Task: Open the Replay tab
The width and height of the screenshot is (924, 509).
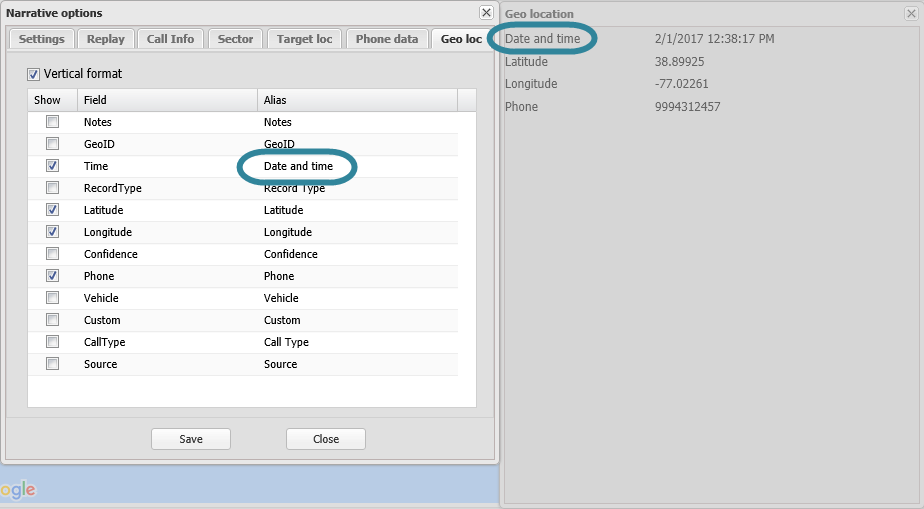Action: point(105,39)
